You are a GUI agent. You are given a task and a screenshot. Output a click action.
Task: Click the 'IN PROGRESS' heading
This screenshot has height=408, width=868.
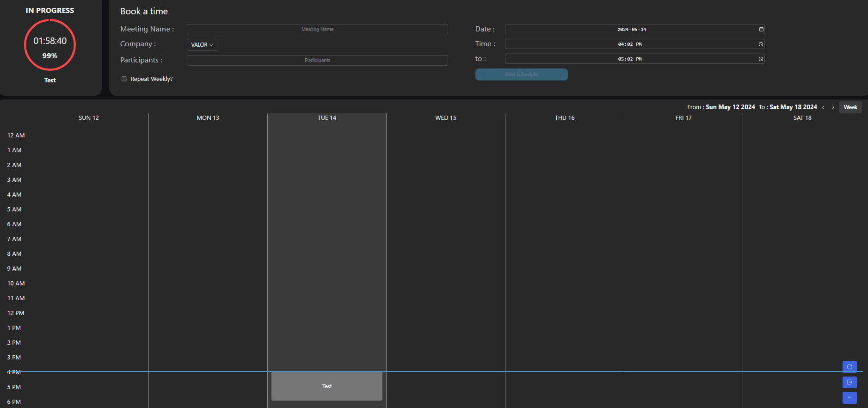click(x=50, y=10)
